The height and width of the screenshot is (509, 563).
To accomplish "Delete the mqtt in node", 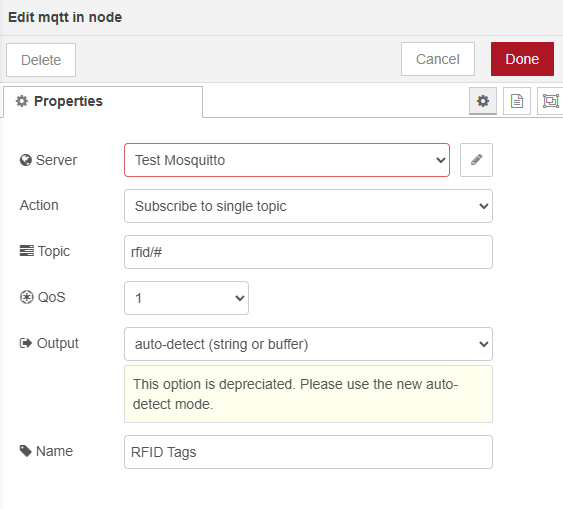I will (x=41, y=60).
